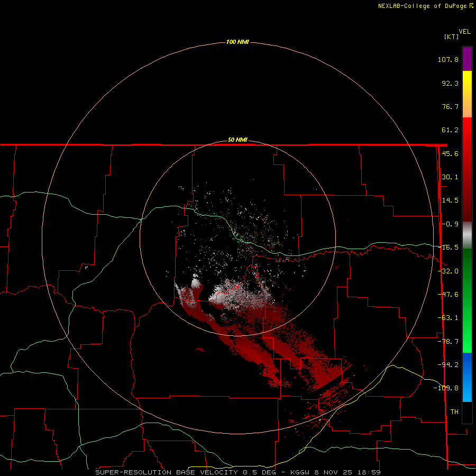Click the [KT] units label
The height and width of the screenshot is (476, 476).
(452, 36)
